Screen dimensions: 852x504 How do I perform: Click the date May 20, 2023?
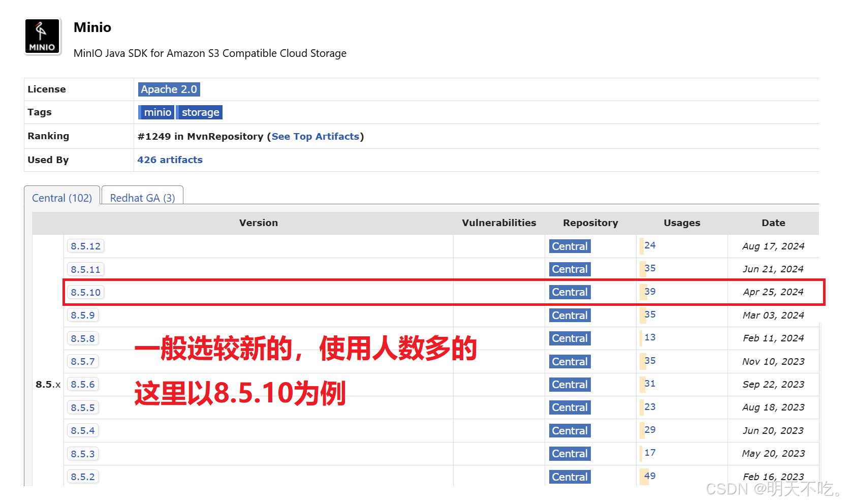pos(773,454)
